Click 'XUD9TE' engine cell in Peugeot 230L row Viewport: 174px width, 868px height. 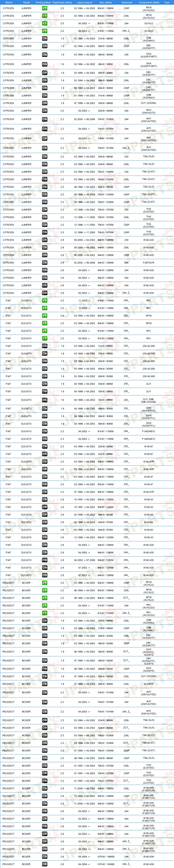tap(149, 684)
